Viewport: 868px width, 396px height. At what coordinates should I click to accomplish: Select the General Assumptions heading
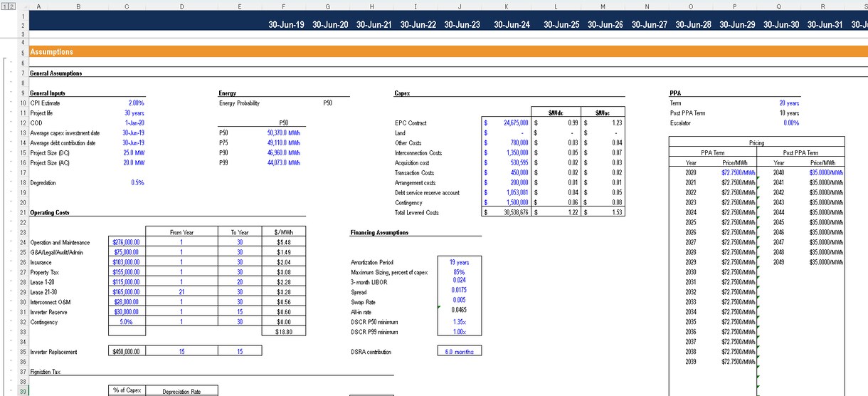click(55, 73)
